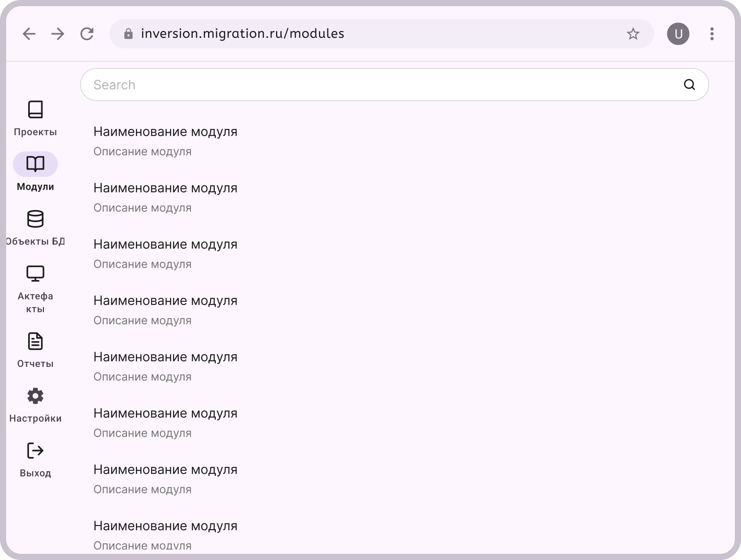Open the browser three-dot menu

pyautogui.click(x=712, y=34)
